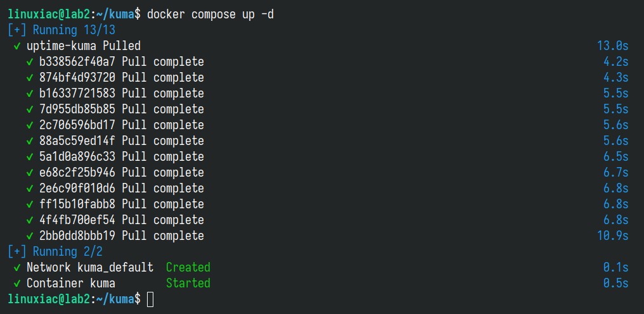Click the checkmark next to e68c2f25b946

30,173
